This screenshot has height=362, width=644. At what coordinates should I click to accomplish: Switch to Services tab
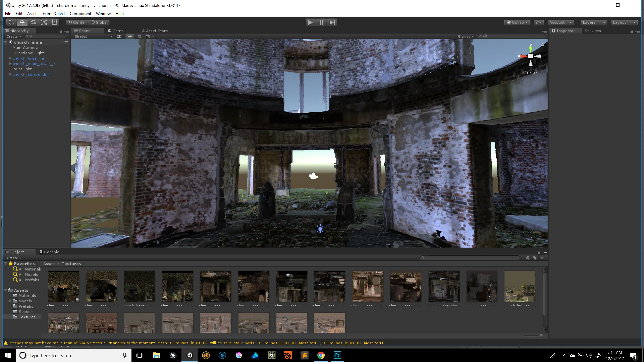coord(593,31)
